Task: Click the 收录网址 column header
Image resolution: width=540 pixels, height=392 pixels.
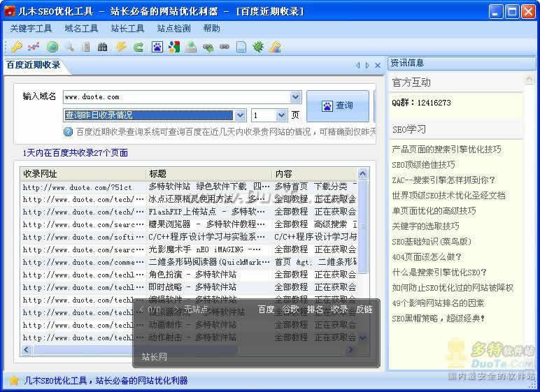Action: coord(83,174)
